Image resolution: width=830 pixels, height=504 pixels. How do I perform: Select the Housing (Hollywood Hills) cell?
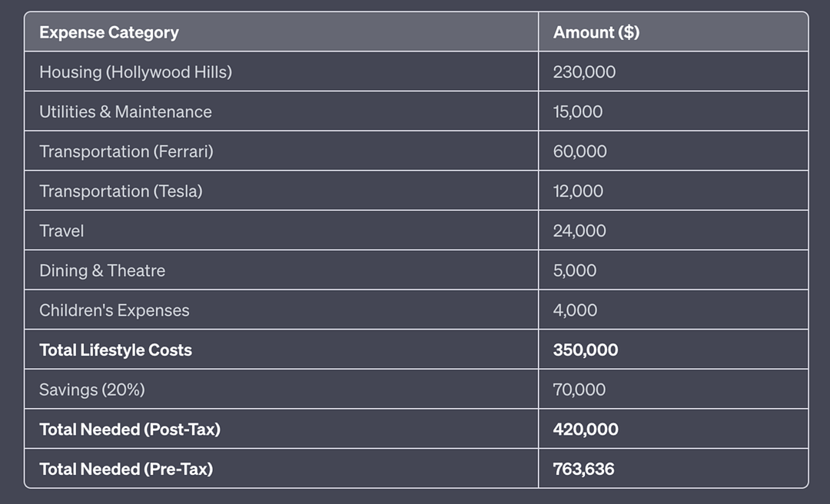tap(135, 72)
